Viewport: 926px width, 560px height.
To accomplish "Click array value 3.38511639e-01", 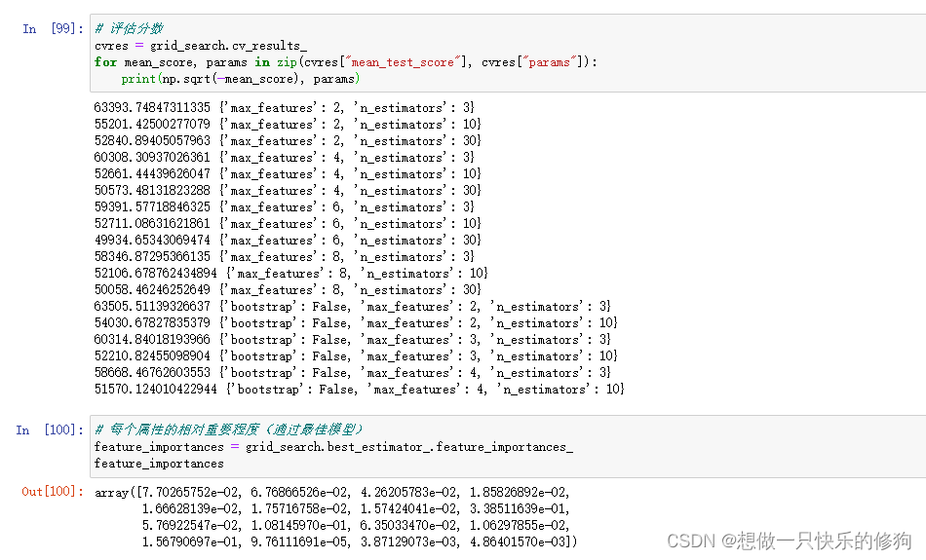I will pyautogui.click(x=519, y=508).
